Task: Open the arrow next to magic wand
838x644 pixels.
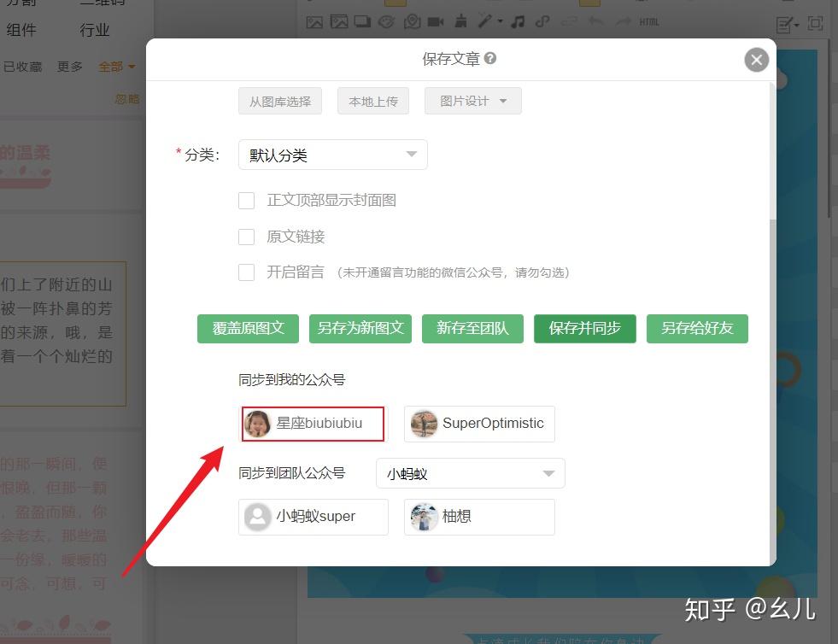Action: [x=501, y=22]
